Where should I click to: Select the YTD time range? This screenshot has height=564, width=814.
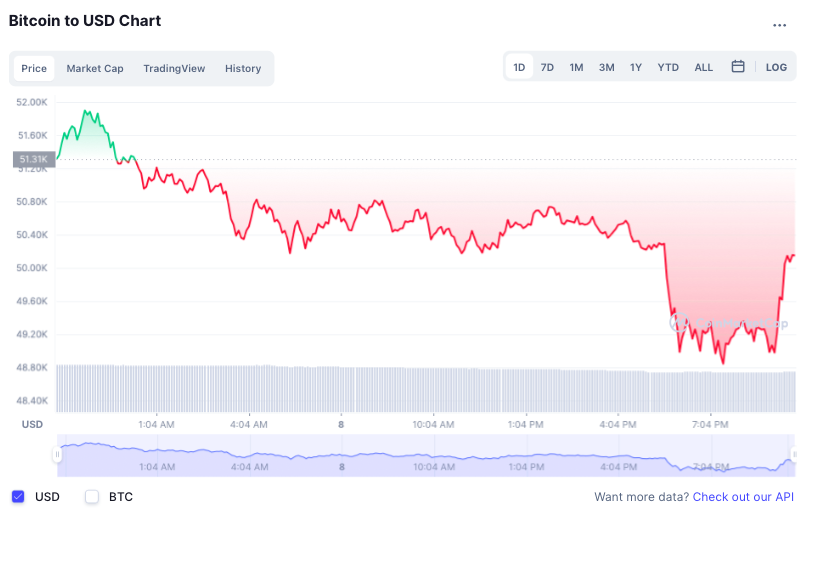click(x=668, y=67)
